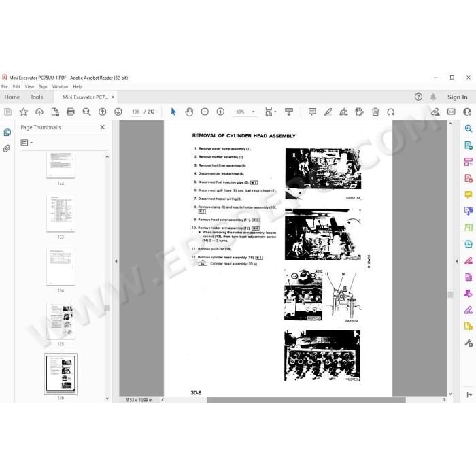476x476 pixels.
Task: Click the Delete trash icon
Action: (x=375, y=112)
